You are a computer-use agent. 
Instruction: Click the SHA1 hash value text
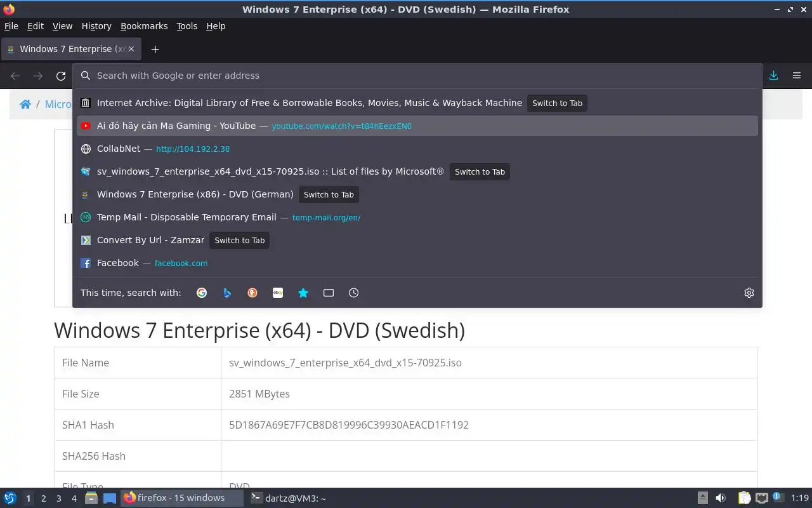pos(349,425)
